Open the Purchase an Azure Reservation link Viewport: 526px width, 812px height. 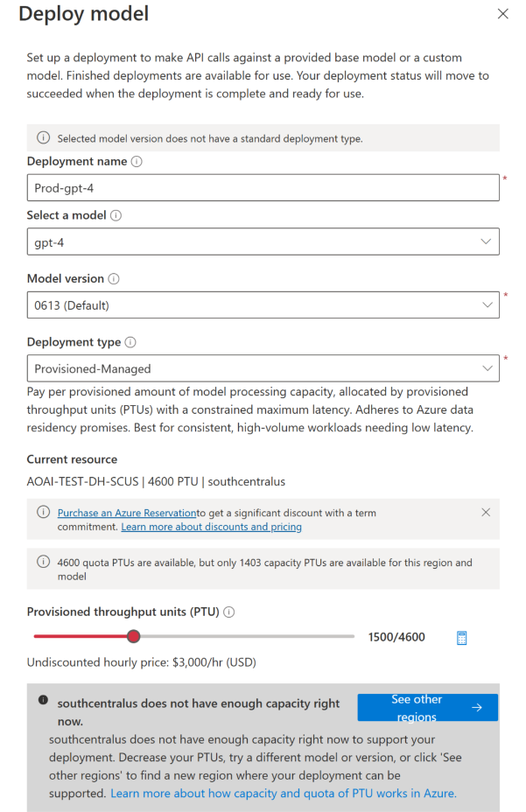[127, 513]
